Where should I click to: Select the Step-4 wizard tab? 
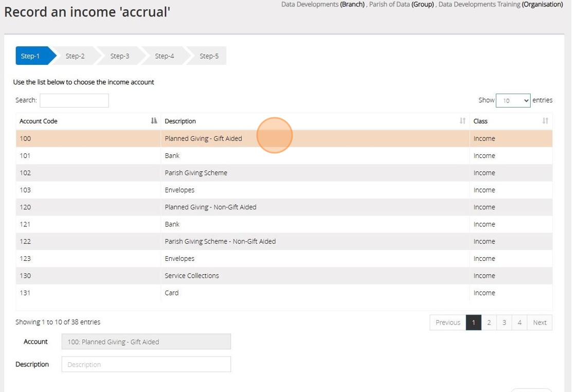(165, 56)
